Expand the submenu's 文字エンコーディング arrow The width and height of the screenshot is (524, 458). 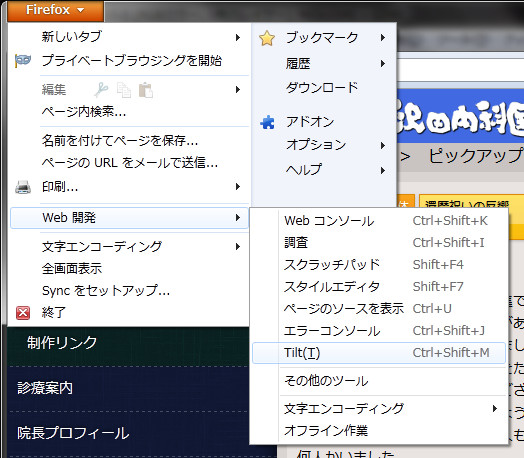[495, 408]
